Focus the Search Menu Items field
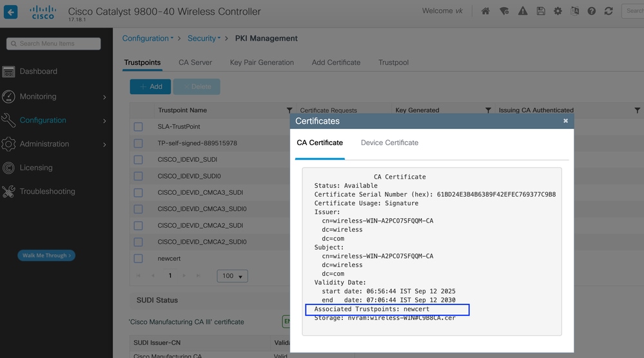 point(54,44)
